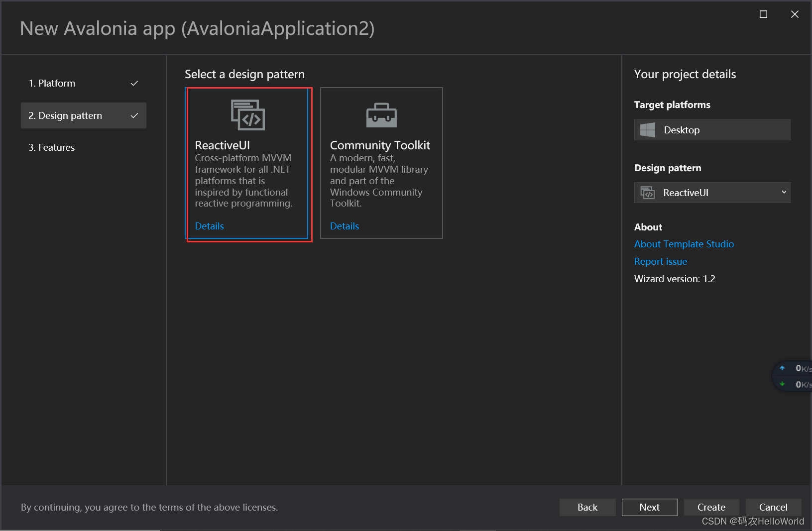Click the green download arrow in the speed overlay

(782, 384)
